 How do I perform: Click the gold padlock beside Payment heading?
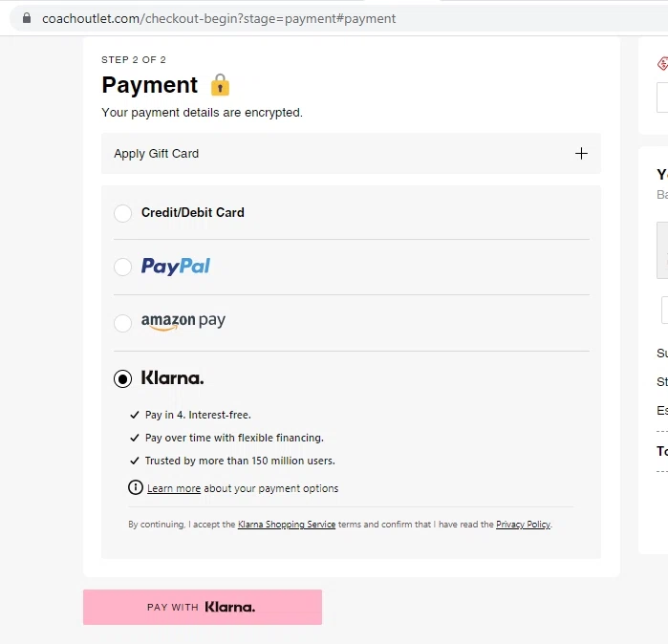click(221, 85)
